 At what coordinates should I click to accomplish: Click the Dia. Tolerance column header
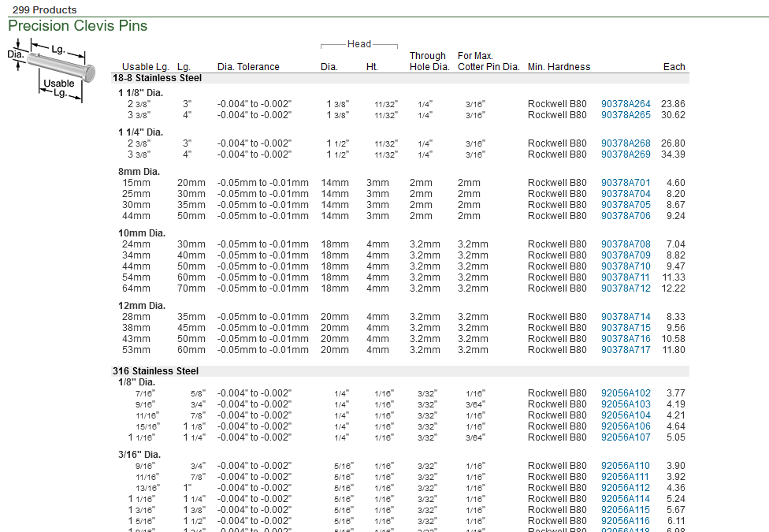point(248,67)
